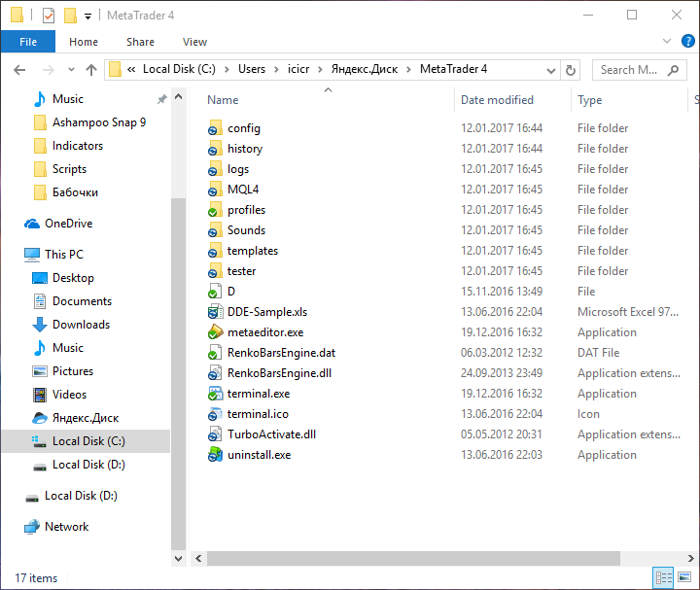Image resolution: width=700 pixels, height=590 pixels.
Task: Click the New folder icon in the title bar
Action: (x=70, y=16)
